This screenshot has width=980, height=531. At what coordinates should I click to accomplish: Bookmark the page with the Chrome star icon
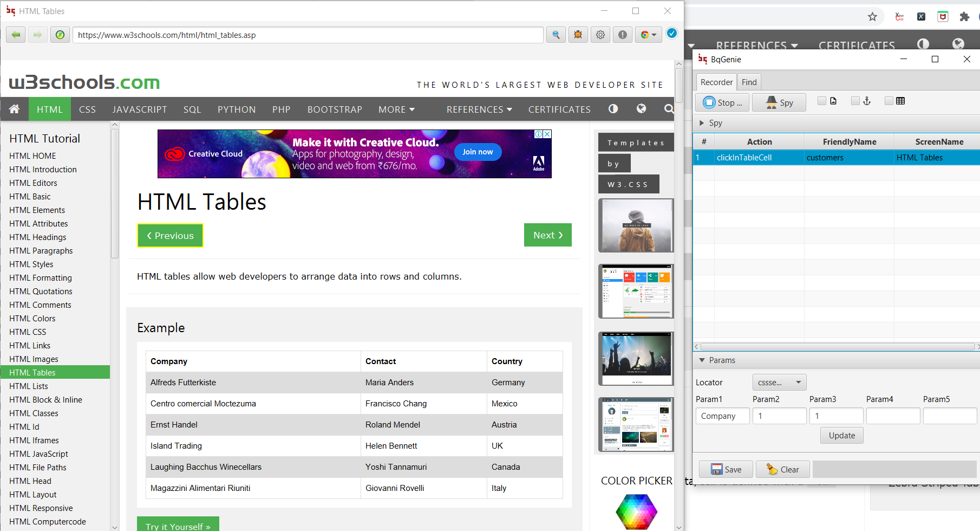click(x=872, y=17)
